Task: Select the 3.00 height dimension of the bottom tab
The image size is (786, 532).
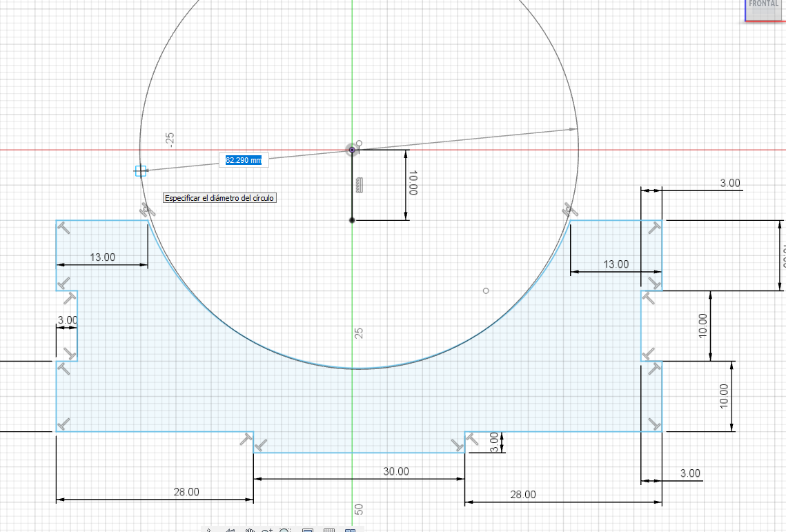Action: click(x=494, y=442)
